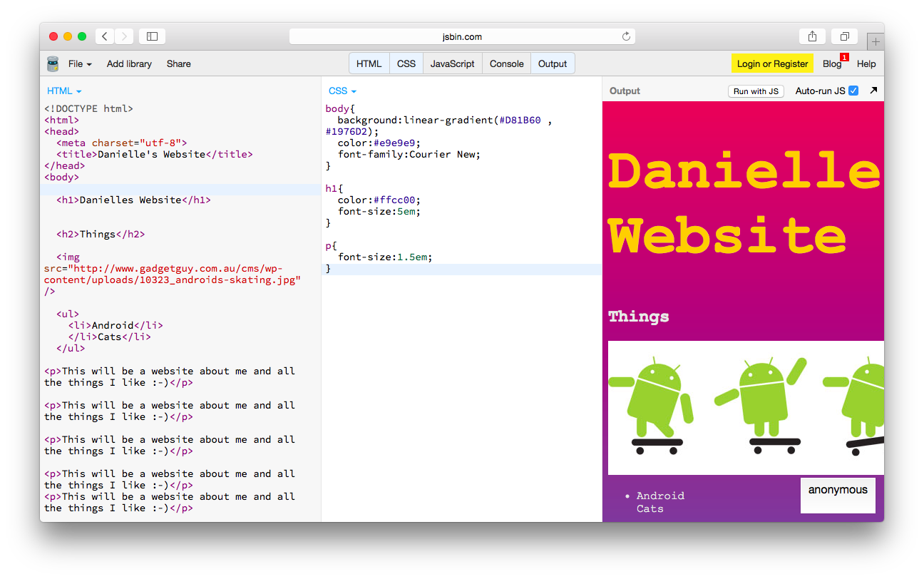The width and height of the screenshot is (924, 579).
Task: Go forward with Safari's forward arrow
Action: pos(124,36)
